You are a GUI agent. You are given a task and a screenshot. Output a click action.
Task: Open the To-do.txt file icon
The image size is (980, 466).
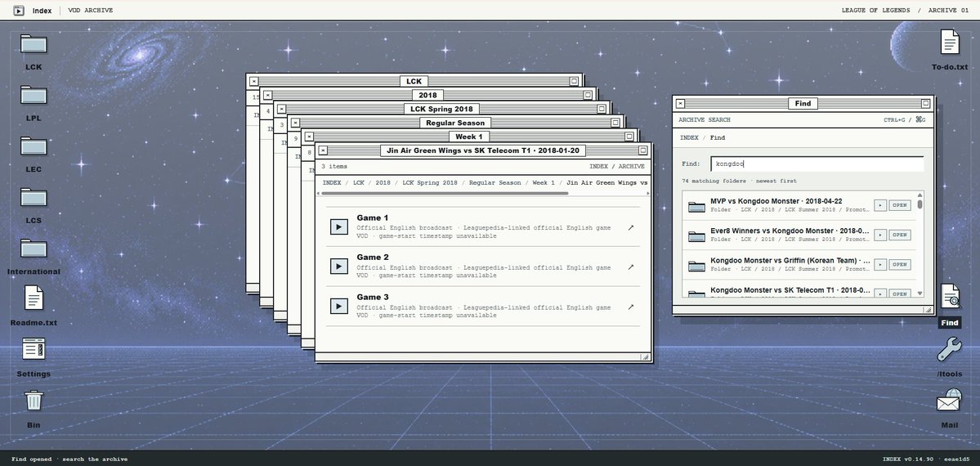coord(950,43)
